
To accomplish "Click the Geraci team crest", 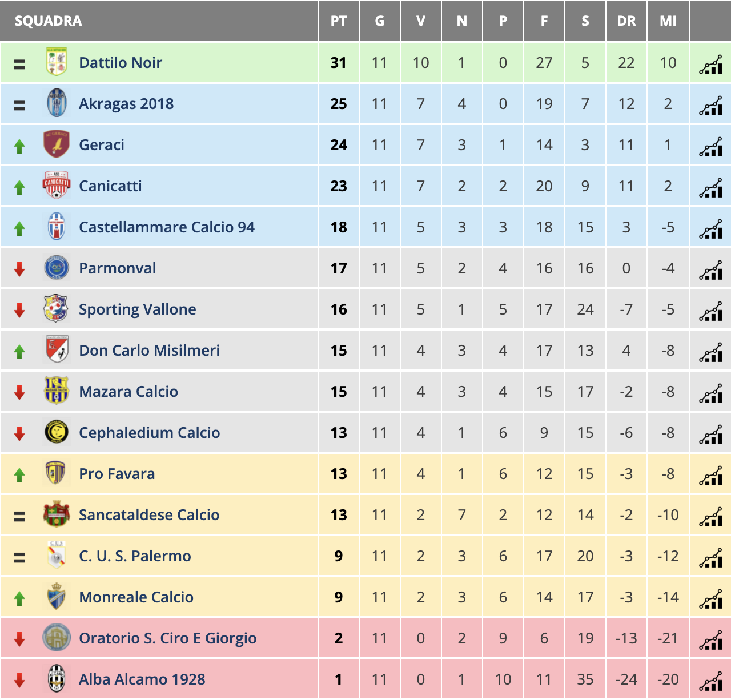I will coord(57,144).
